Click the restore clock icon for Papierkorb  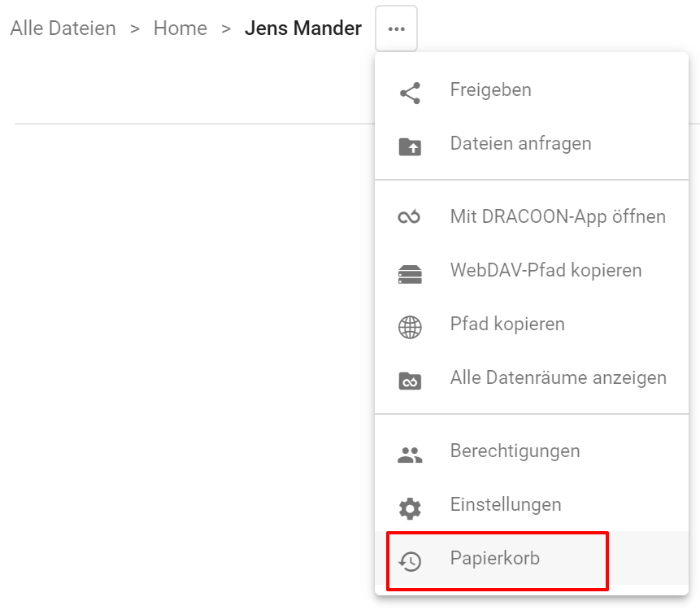pyautogui.click(x=410, y=561)
